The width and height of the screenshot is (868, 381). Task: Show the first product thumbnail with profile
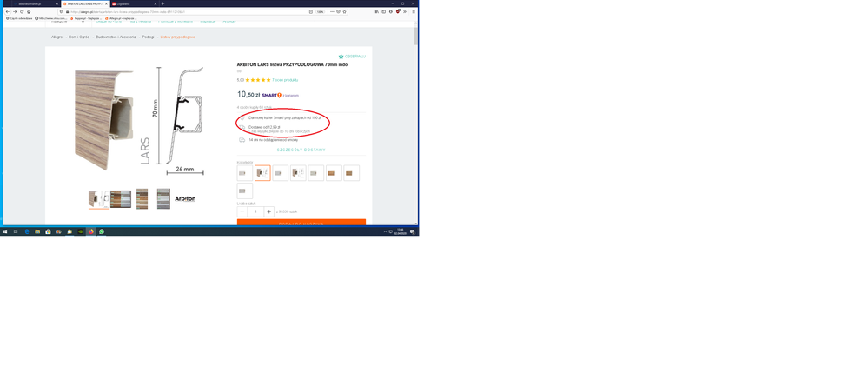pyautogui.click(x=98, y=198)
